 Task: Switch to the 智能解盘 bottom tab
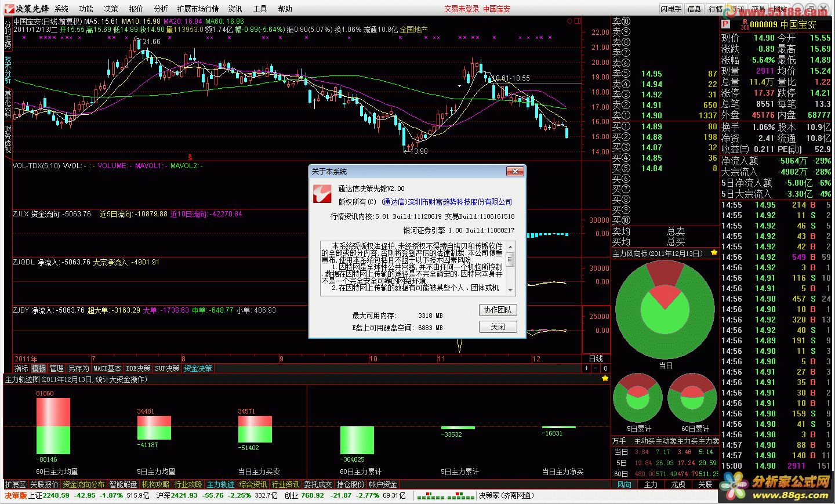[x=123, y=484]
